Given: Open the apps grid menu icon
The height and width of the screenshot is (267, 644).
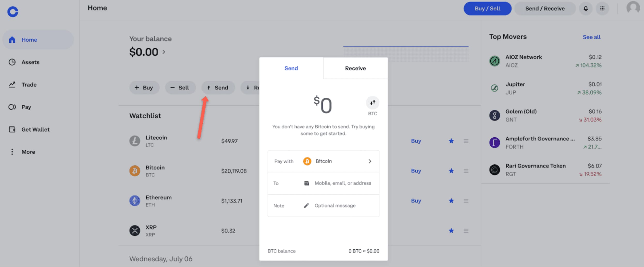Looking at the screenshot, I should (x=602, y=9).
